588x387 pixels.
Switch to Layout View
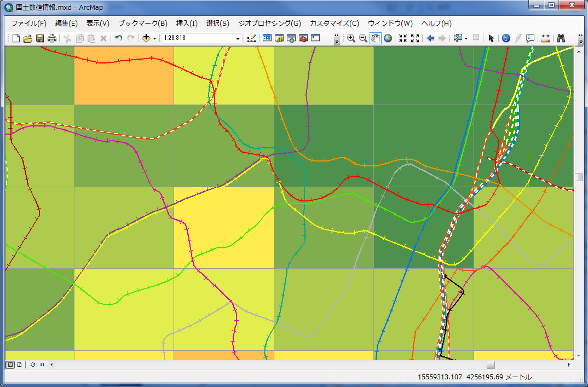20,365
